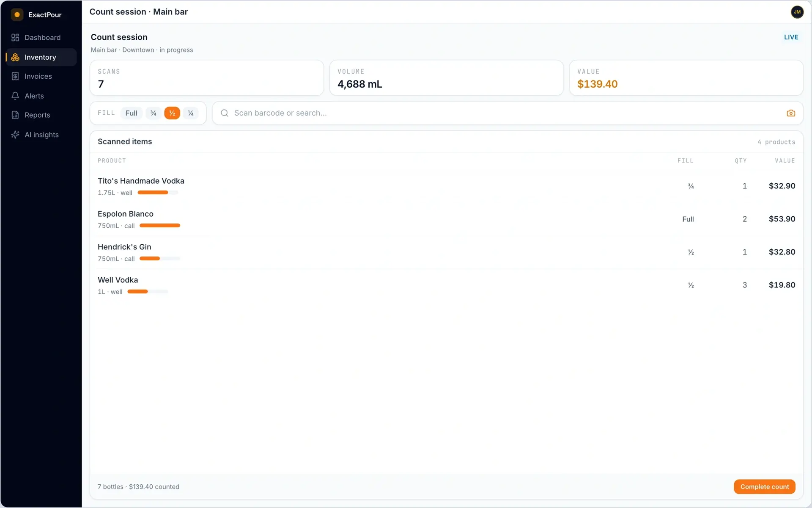Click Tito's Handmade Vodka fill bar
The width and height of the screenshot is (812, 508).
tap(158, 193)
